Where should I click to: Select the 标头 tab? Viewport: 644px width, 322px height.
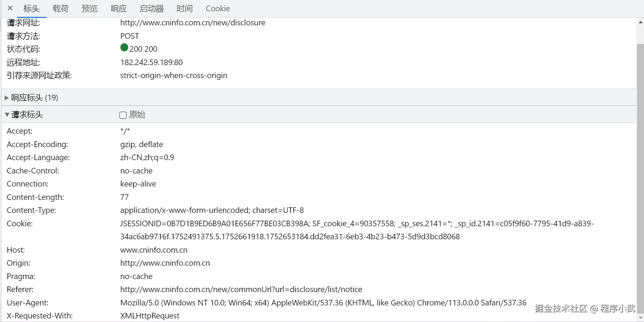31,8
